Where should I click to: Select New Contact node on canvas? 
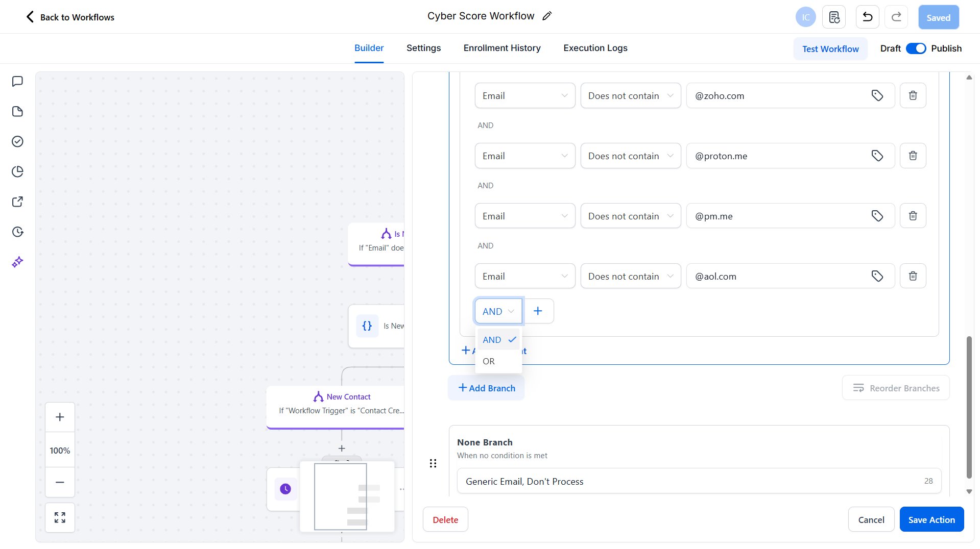pos(336,407)
